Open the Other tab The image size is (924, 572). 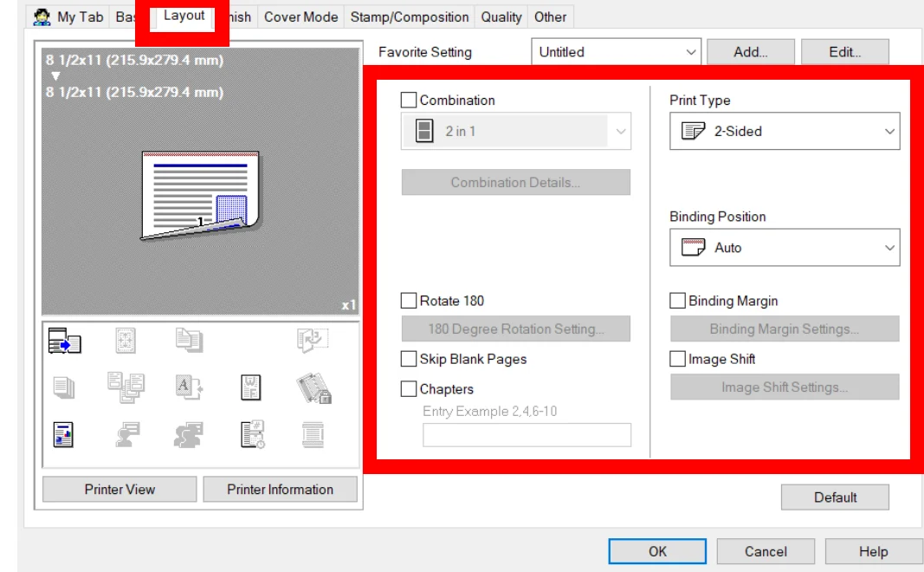(551, 17)
